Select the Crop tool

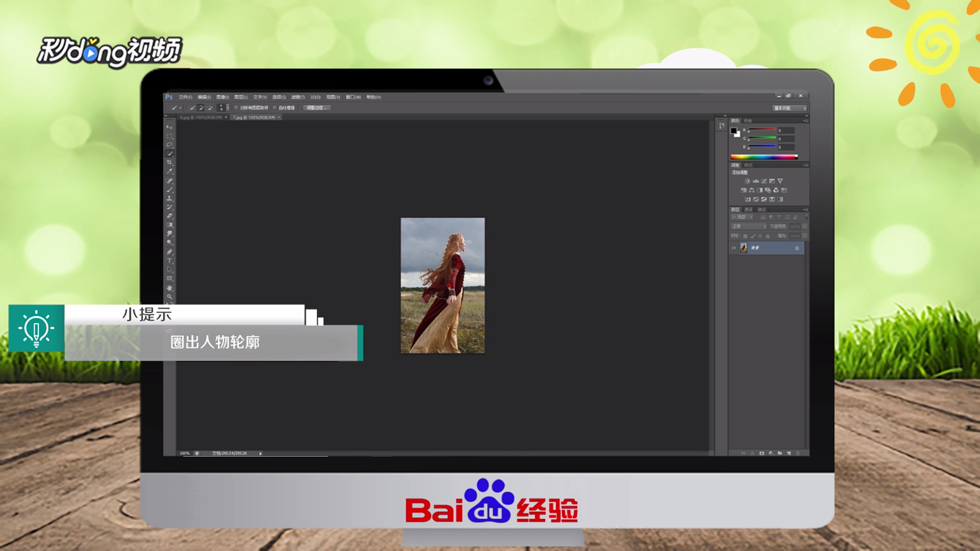point(170,162)
